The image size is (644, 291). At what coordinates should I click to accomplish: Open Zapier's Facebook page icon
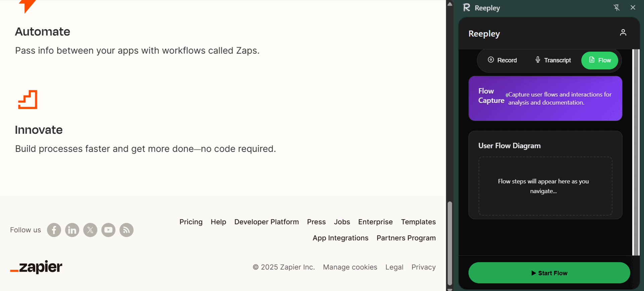coord(54,230)
